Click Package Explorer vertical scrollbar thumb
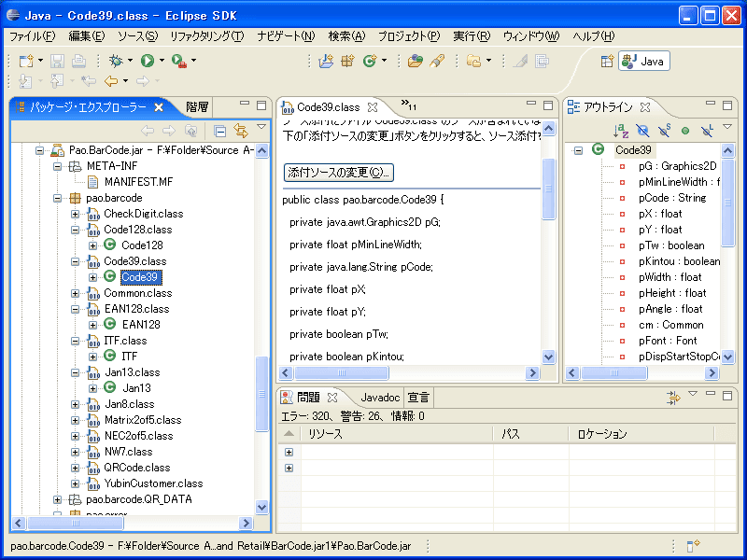Viewport: 747px width, 560px height. [x=262, y=393]
